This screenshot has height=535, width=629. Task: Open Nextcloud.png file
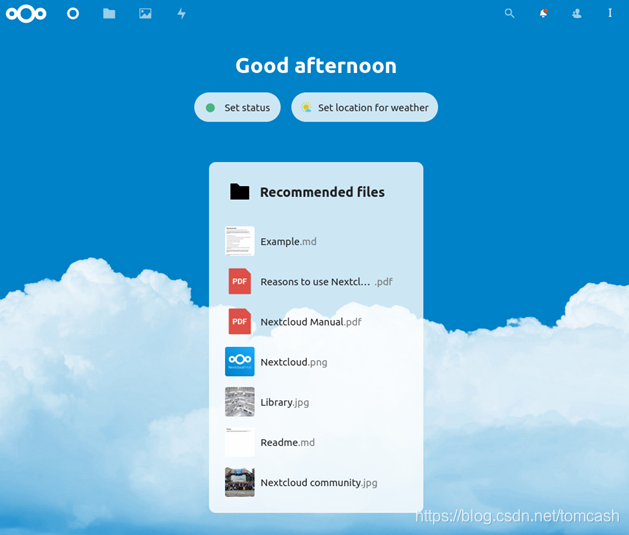click(316, 361)
